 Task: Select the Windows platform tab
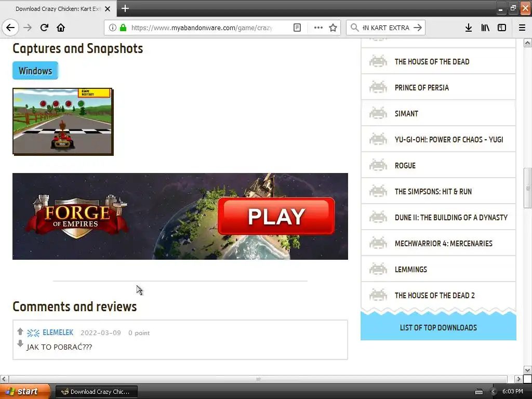point(35,71)
